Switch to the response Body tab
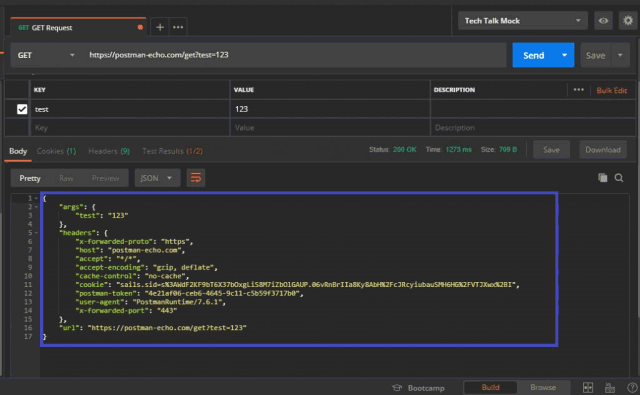Image resolution: width=640 pixels, height=395 pixels. 18,151
